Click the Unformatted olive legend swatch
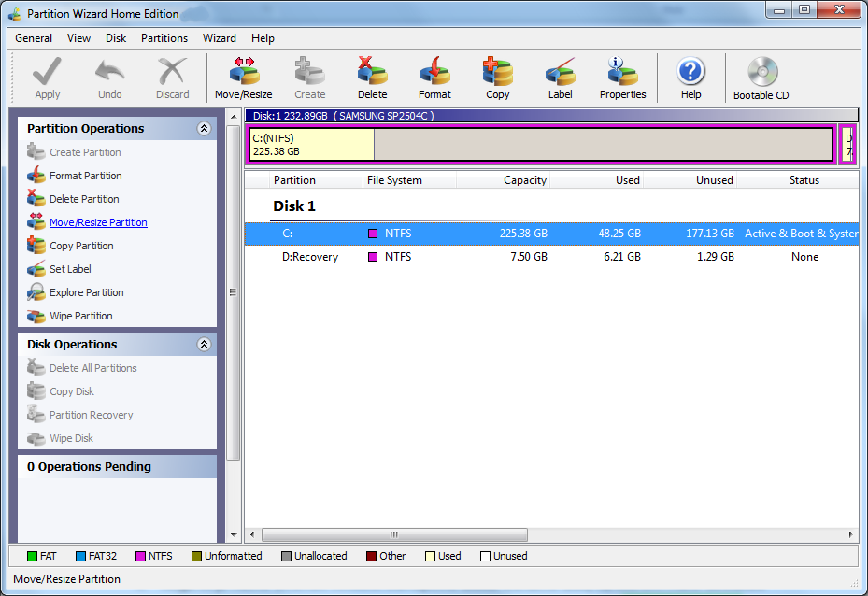 click(196, 556)
